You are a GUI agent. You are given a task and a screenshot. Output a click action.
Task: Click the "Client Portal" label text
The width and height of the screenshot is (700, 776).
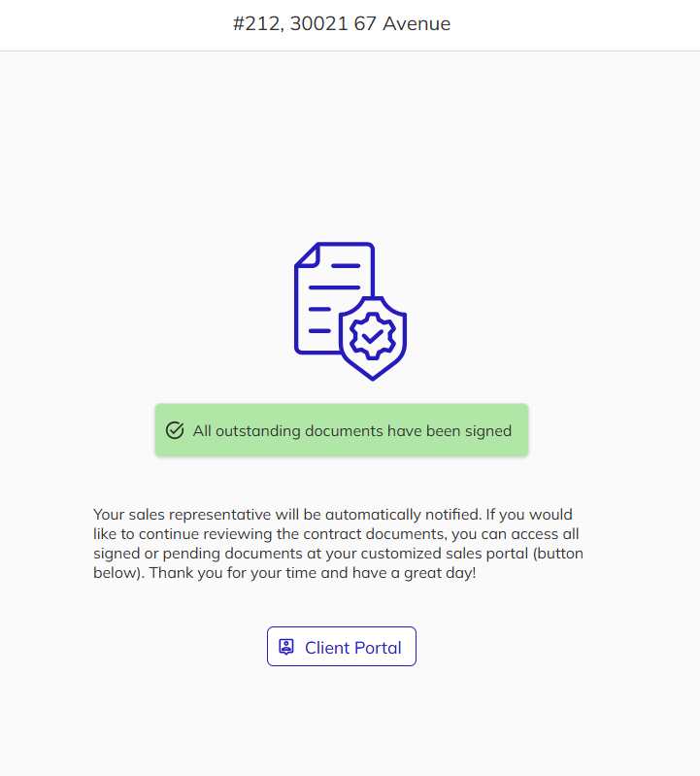(352, 648)
